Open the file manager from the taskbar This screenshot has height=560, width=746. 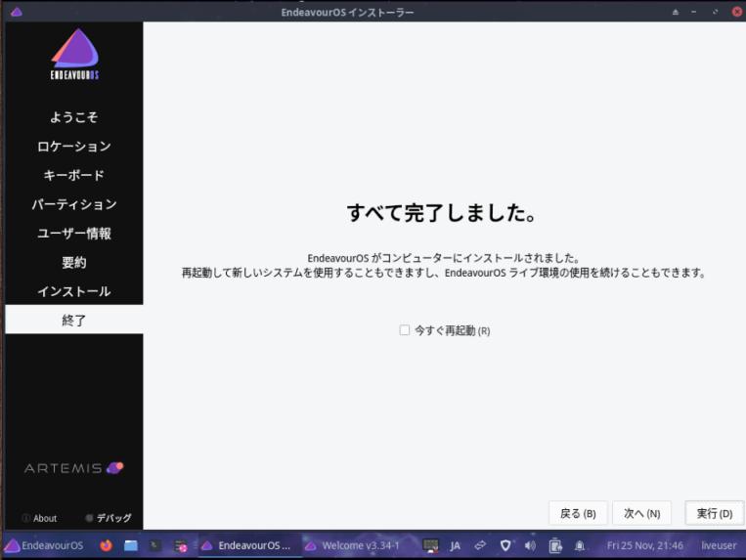pyautogui.click(x=131, y=545)
